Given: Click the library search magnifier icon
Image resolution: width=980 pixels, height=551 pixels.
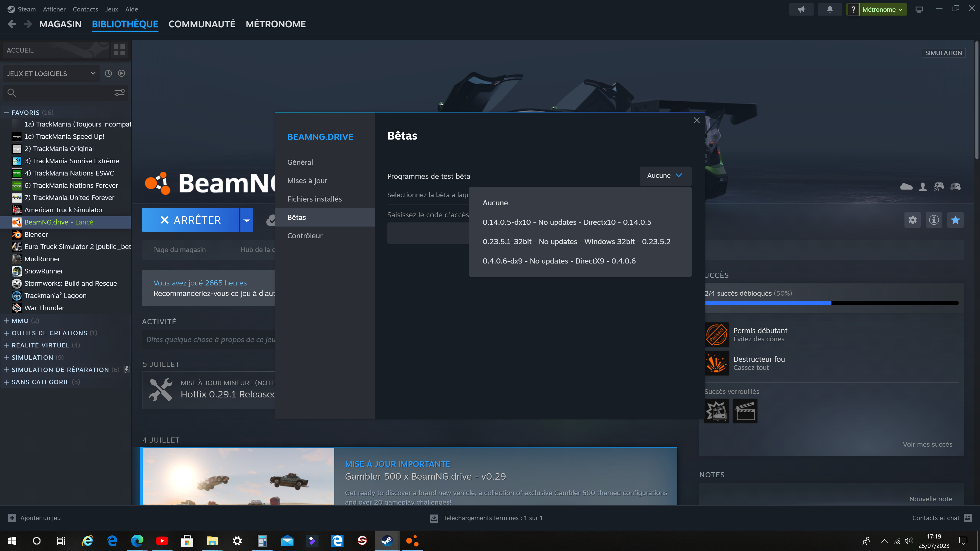Looking at the screenshot, I should [x=11, y=92].
